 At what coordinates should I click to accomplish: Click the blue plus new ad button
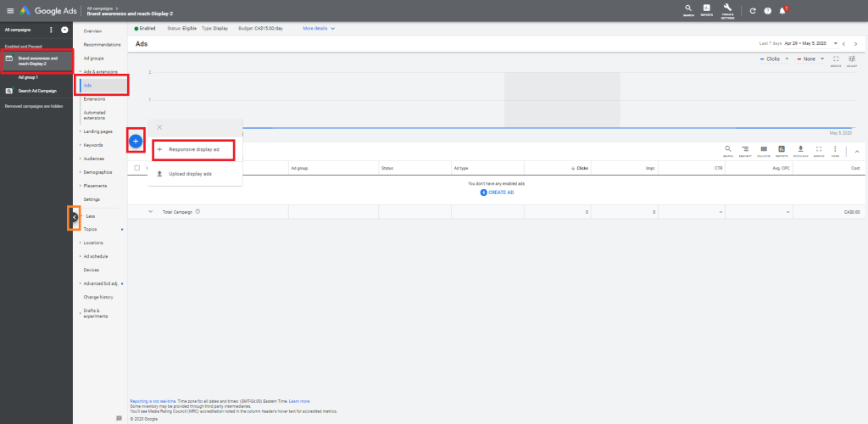pos(136,142)
